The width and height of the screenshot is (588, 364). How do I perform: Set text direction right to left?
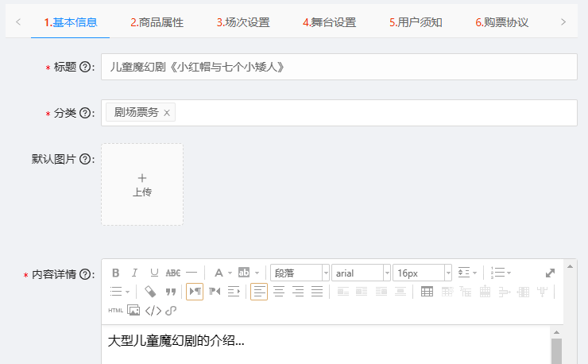215,292
